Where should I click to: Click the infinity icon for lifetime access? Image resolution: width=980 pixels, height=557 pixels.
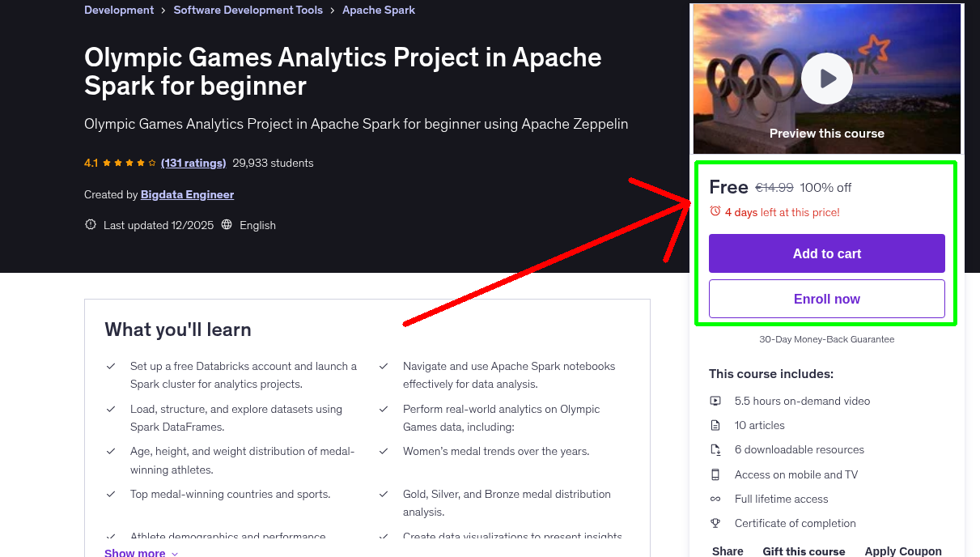pyautogui.click(x=715, y=499)
